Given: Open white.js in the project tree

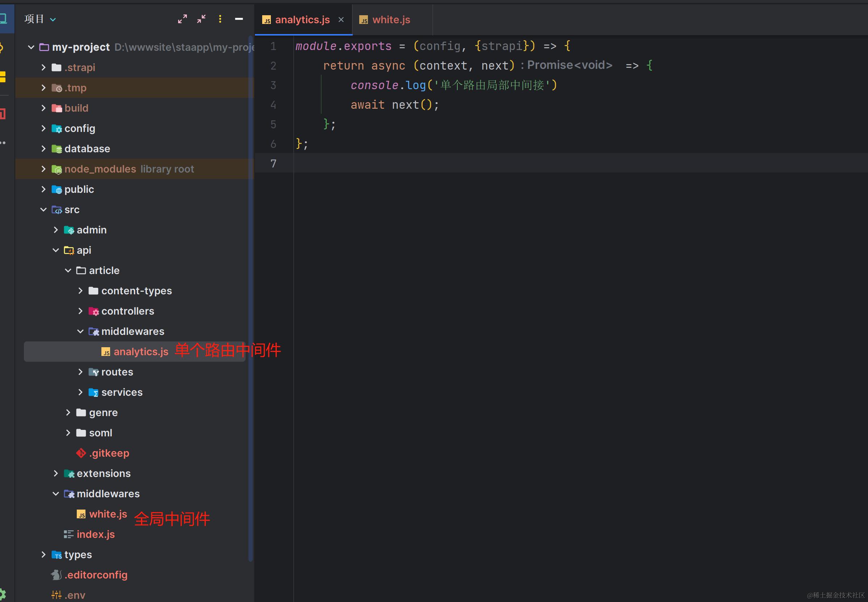Looking at the screenshot, I should (x=108, y=514).
